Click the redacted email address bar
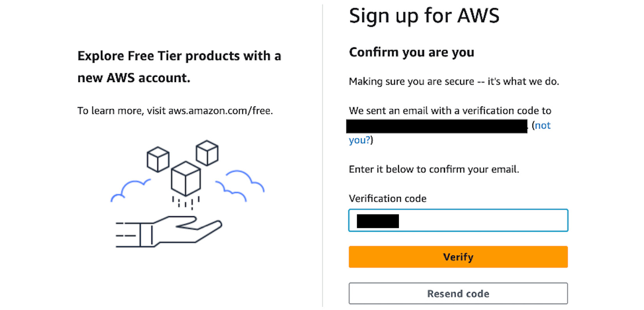This screenshot has width=644, height=310. pos(437,126)
